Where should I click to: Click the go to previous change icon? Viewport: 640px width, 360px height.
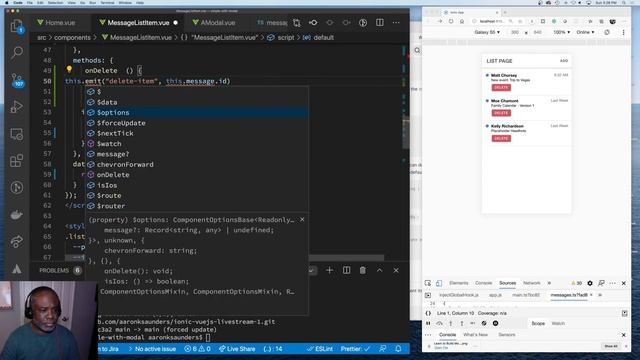point(313,23)
